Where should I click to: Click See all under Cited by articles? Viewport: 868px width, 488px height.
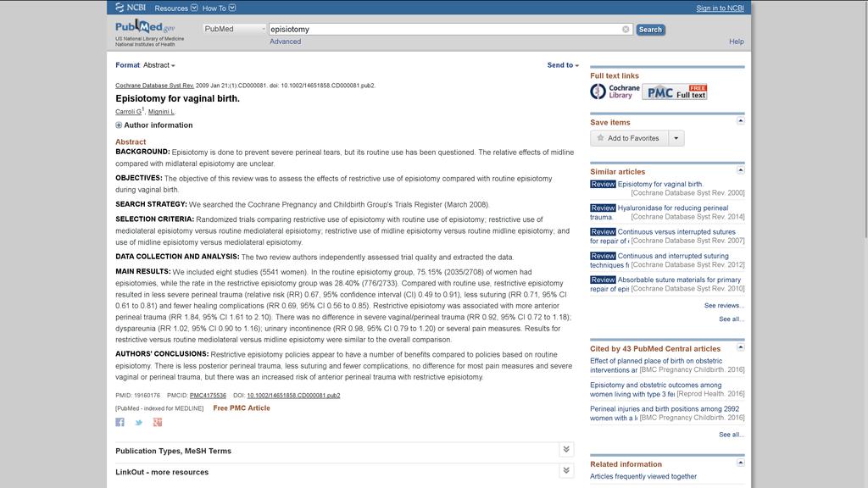[x=732, y=435]
